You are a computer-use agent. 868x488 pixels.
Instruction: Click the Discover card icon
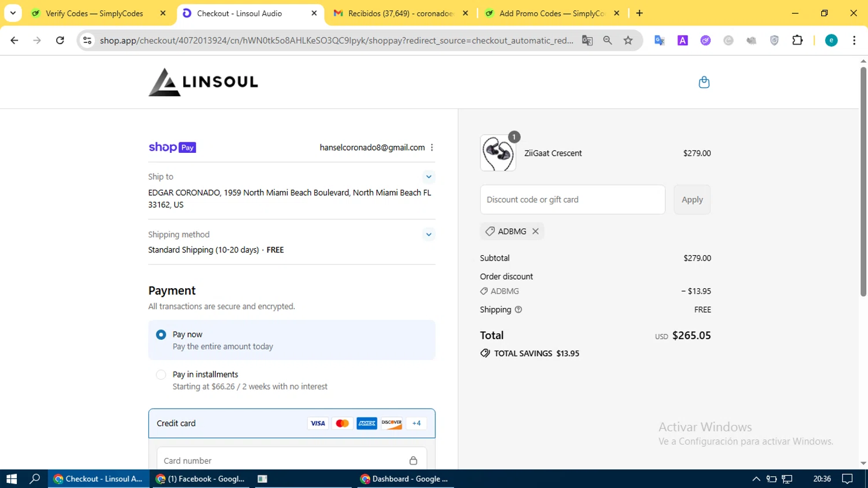[x=392, y=423]
